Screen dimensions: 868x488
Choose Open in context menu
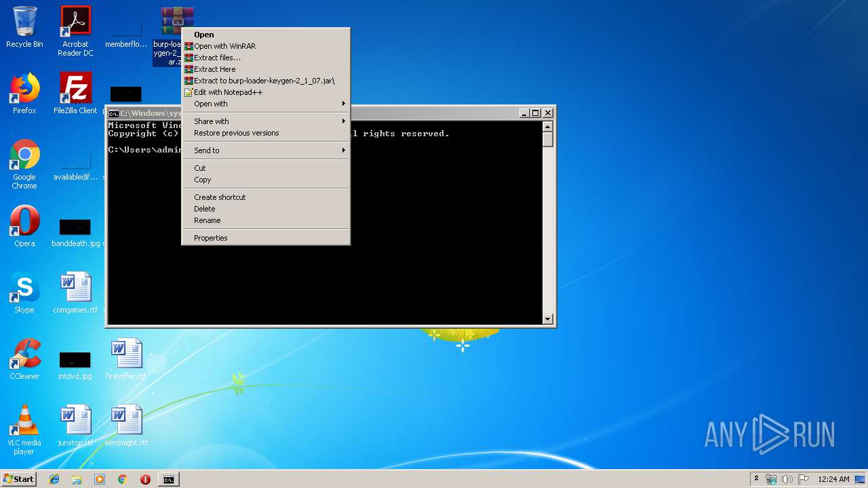(x=266, y=35)
